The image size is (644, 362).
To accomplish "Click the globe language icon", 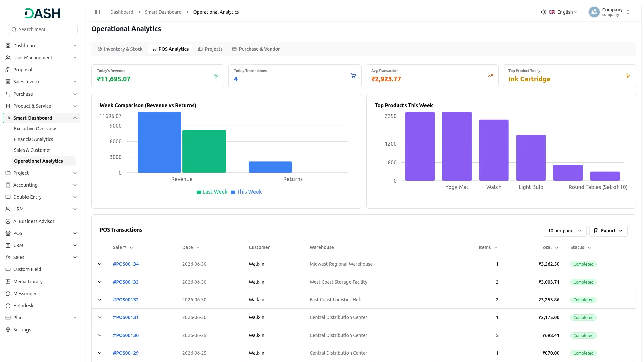I will pos(543,12).
